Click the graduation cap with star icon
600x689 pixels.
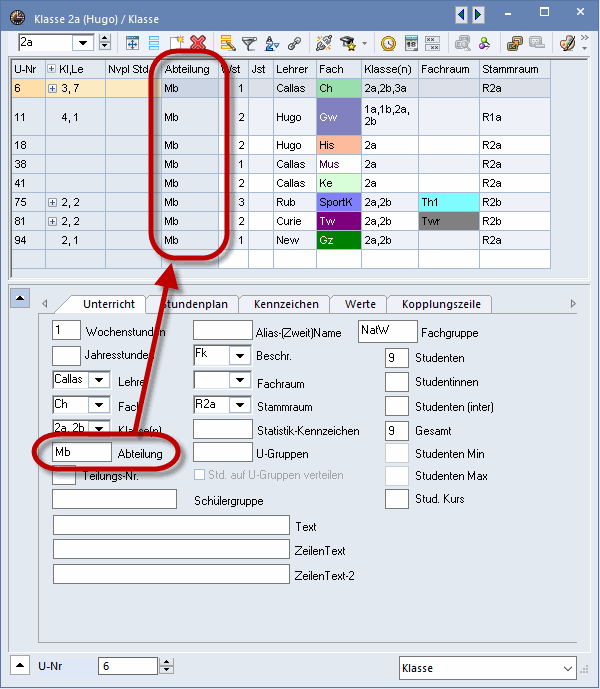(349, 43)
